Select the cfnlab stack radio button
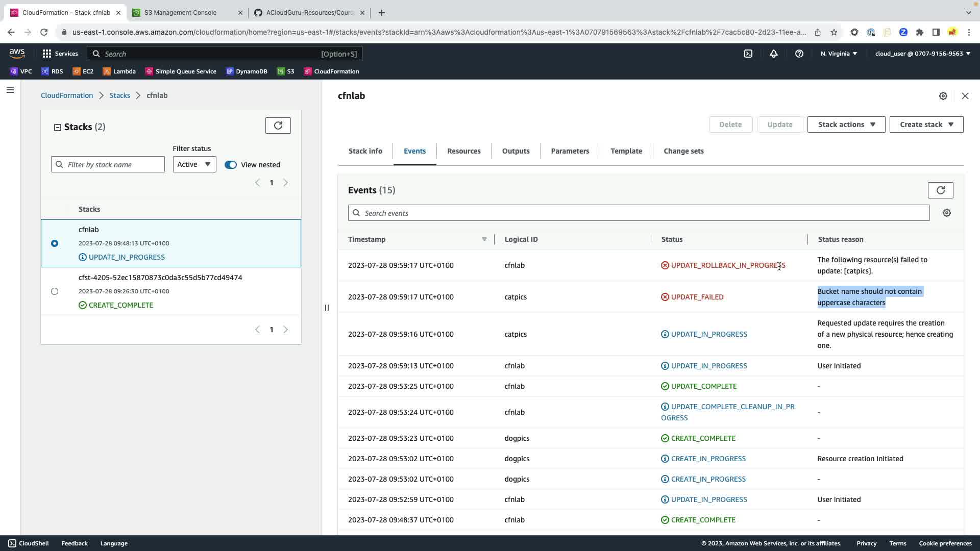This screenshot has height=551, width=980. [55, 243]
